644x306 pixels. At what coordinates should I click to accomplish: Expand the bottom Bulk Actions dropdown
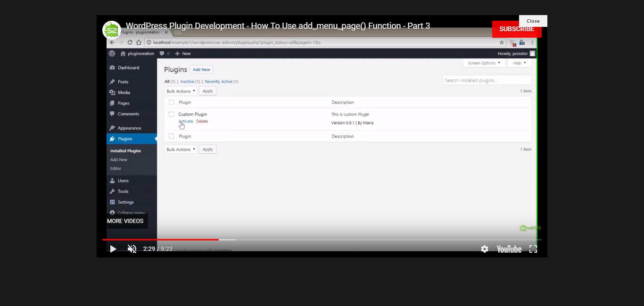click(181, 149)
